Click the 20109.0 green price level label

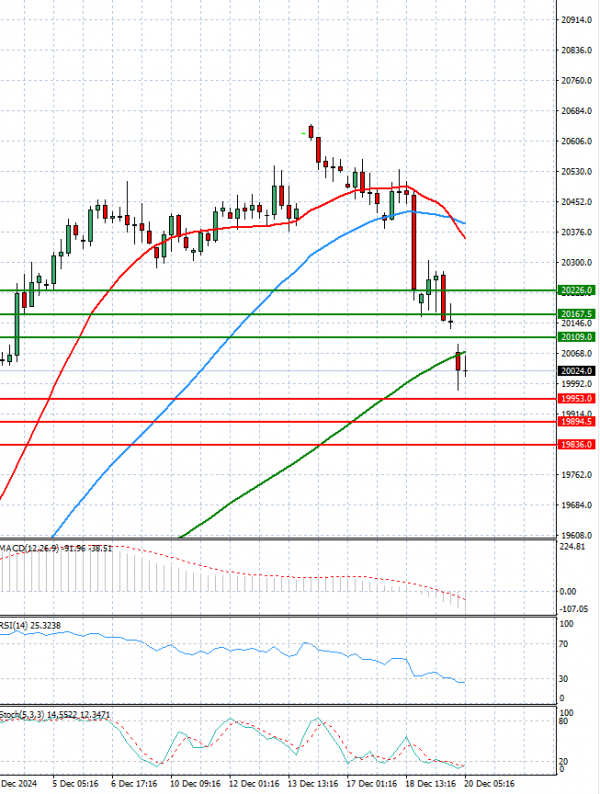(576, 337)
